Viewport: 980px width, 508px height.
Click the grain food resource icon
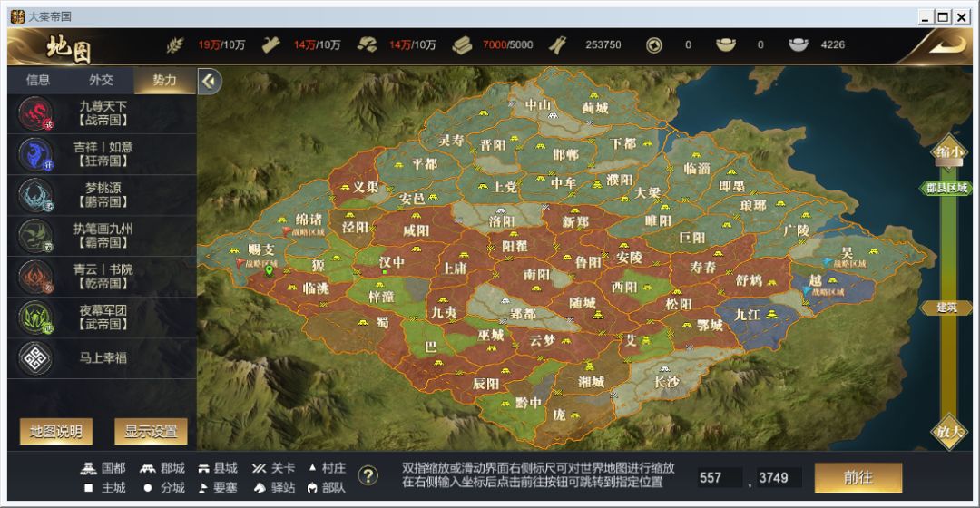(x=176, y=44)
